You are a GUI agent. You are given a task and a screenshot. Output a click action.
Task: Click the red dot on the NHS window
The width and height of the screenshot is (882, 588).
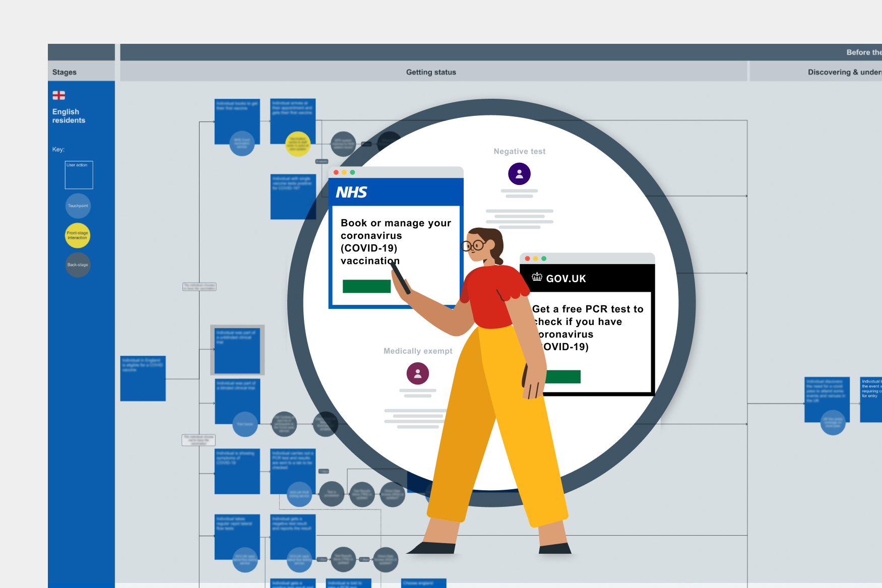pos(336,172)
